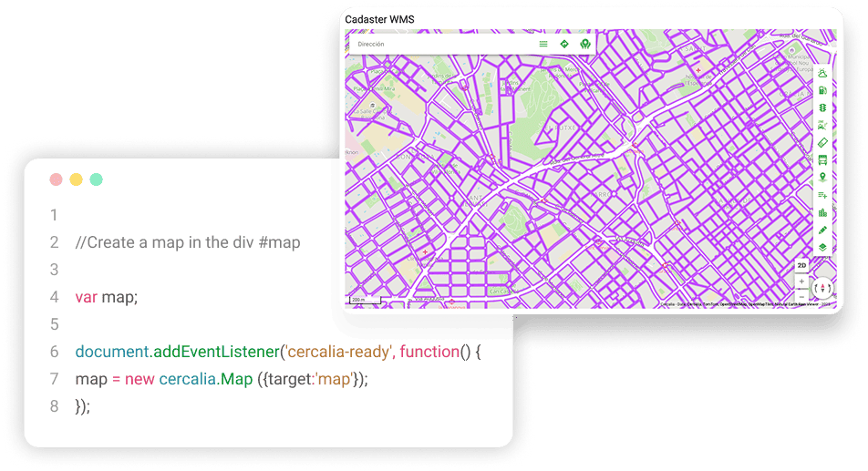
Task: Show public transport bus layer
Action: [x=822, y=160]
